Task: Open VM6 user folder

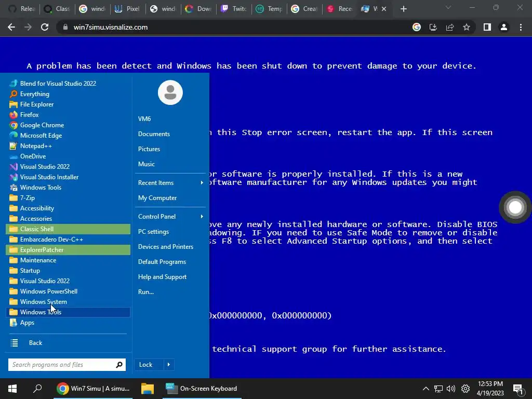Action: tap(170, 119)
